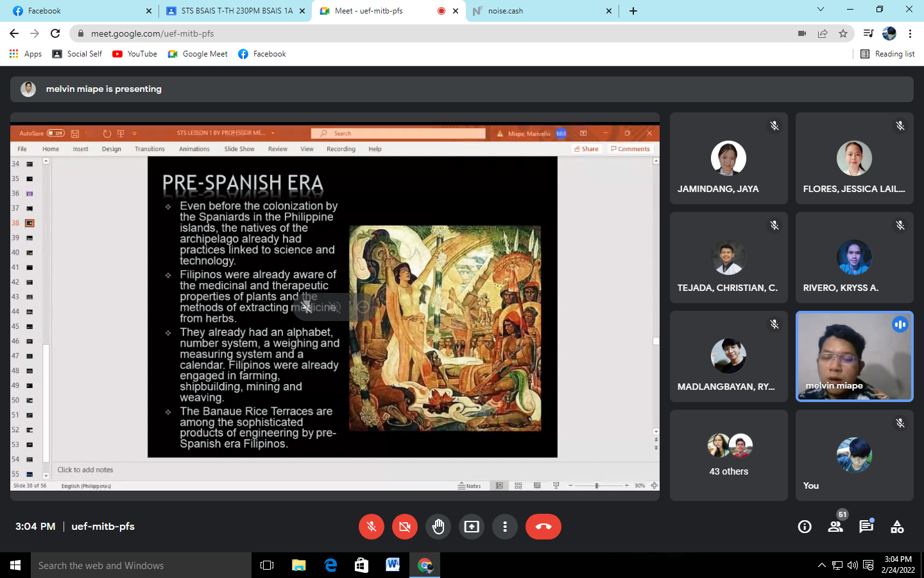Open the Google Meet bookmark
The height and width of the screenshot is (578, 924).
pyautogui.click(x=198, y=54)
